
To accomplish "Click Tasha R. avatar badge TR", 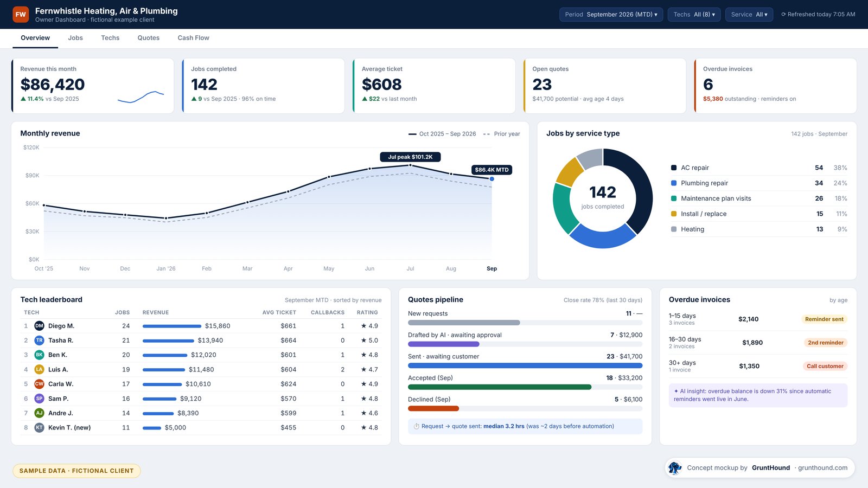I will coord(39,341).
